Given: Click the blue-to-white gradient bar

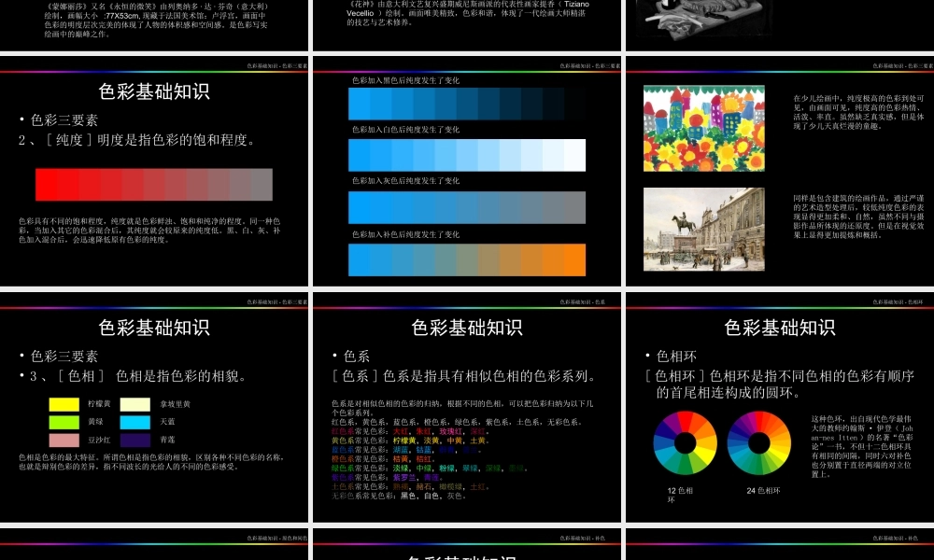Looking at the screenshot, I should coord(467,155).
